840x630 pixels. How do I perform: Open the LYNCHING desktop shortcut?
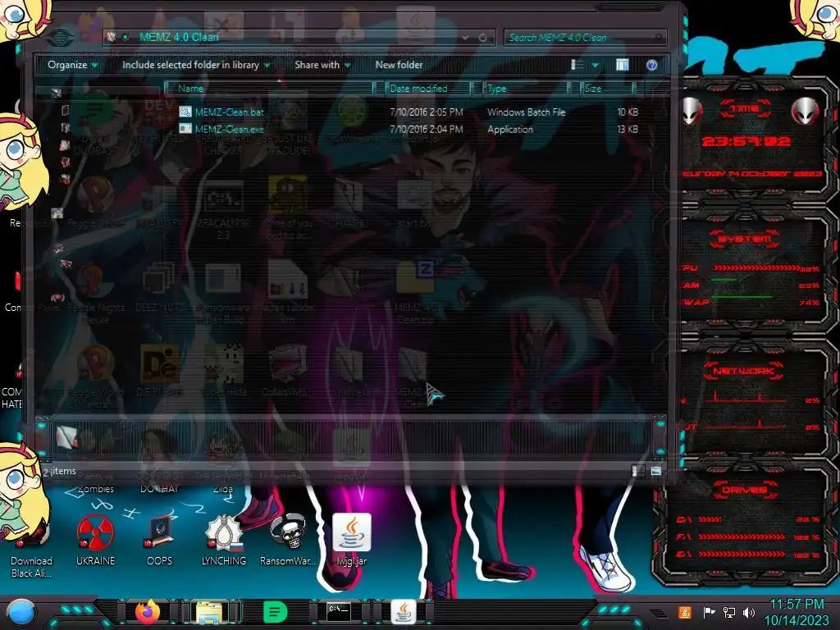(223, 540)
